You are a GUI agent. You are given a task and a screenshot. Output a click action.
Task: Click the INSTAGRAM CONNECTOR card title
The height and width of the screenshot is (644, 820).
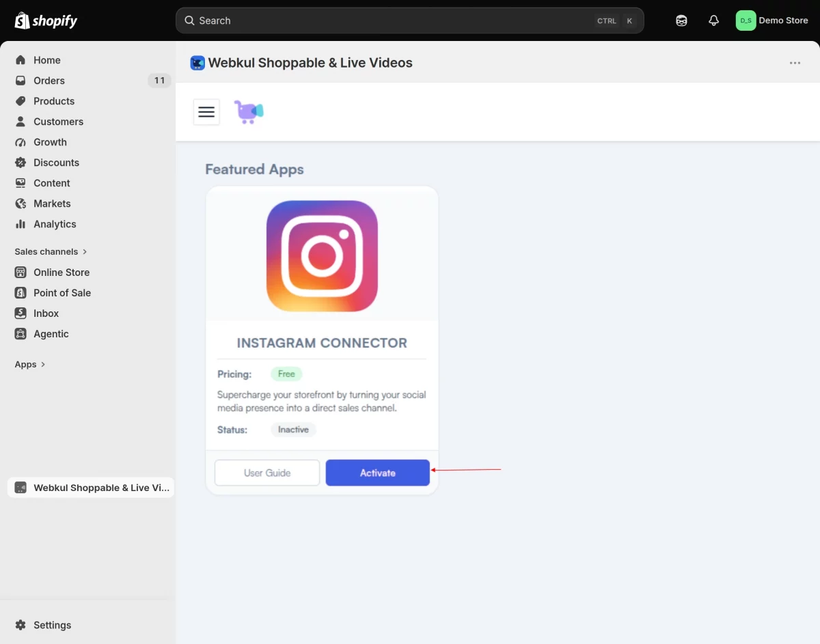[x=322, y=343]
